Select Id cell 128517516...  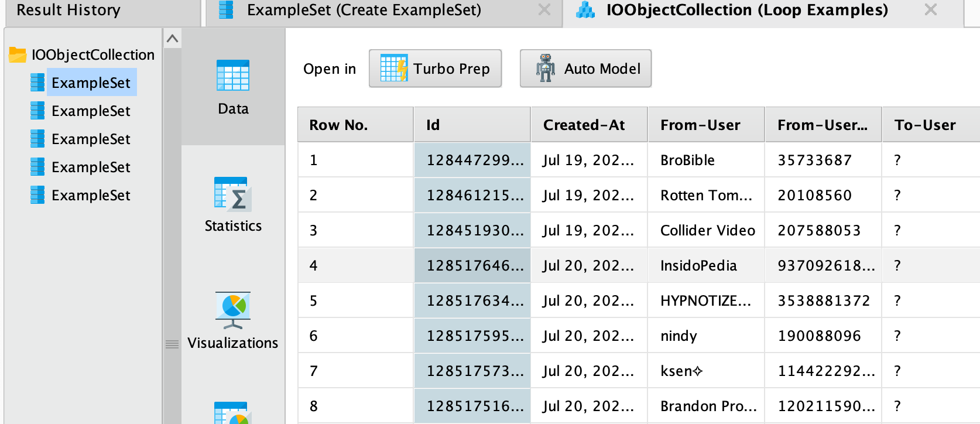(472, 406)
